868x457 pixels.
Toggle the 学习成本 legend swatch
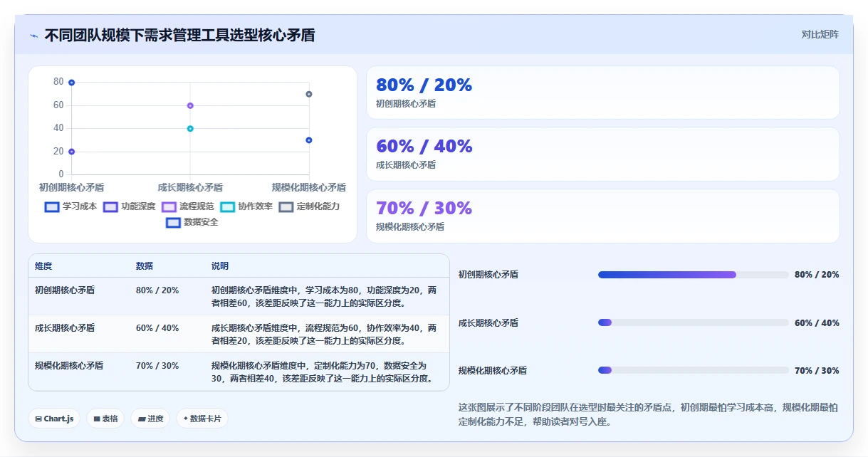[x=52, y=206]
